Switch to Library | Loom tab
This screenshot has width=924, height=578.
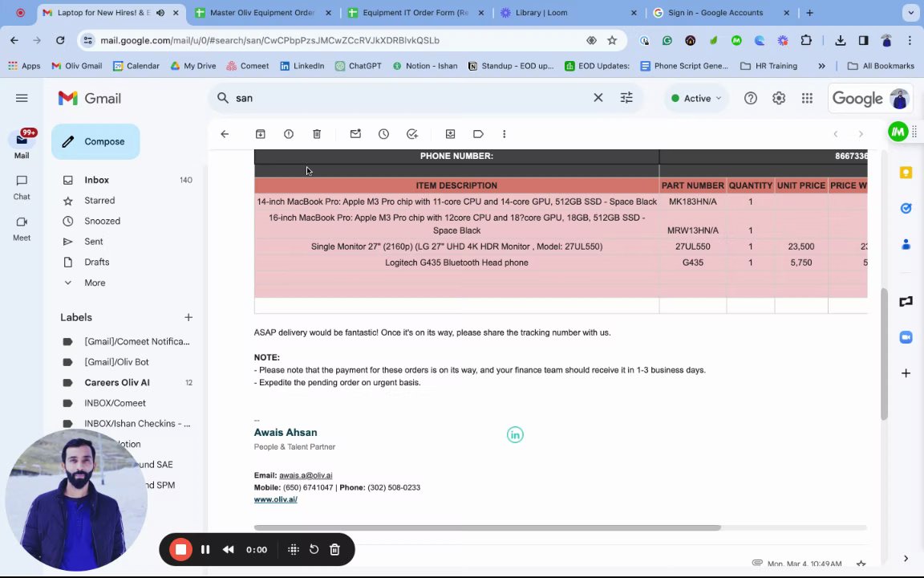point(569,12)
